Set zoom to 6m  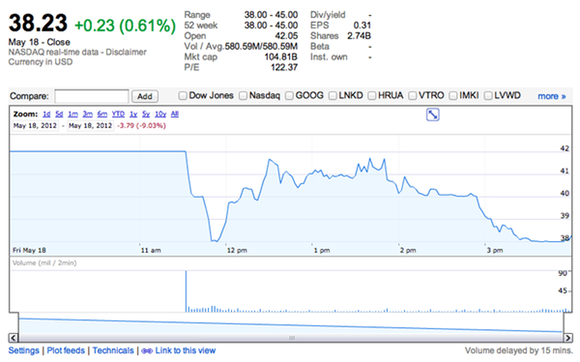point(102,114)
